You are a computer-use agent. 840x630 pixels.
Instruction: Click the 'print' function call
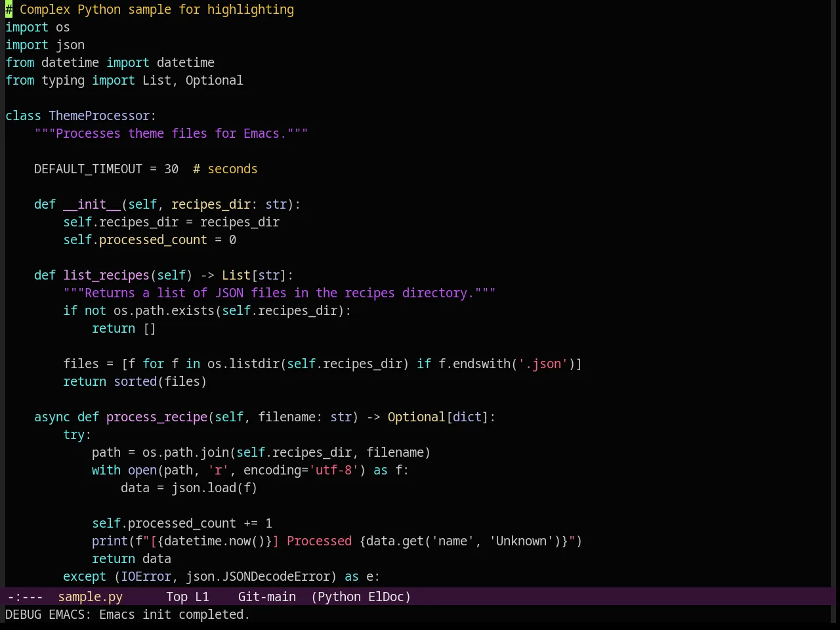pyautogui.click(x=110, y=541)
